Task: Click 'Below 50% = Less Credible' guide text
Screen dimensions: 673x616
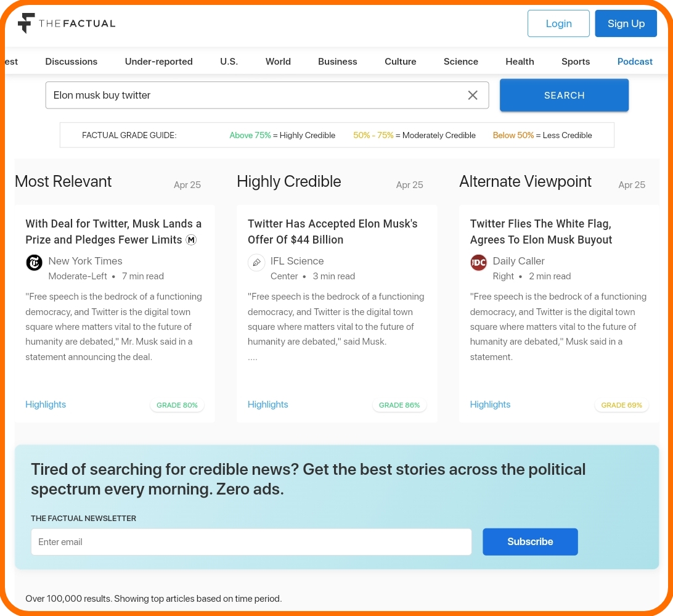Action: (542, 135)
